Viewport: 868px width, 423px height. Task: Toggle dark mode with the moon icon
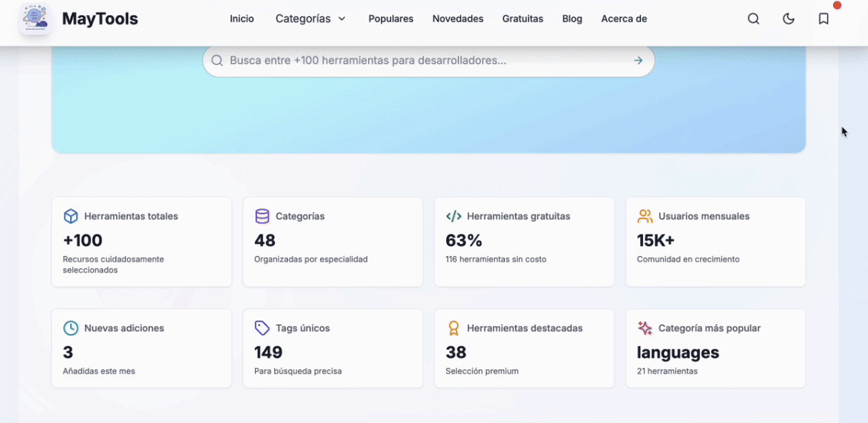[789, 19]
